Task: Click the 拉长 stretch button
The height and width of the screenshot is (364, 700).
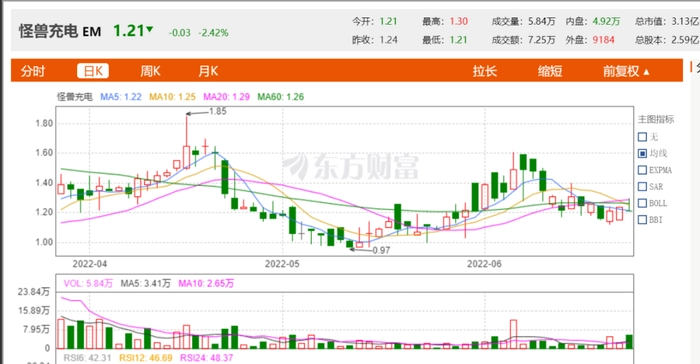Action: 485,71
